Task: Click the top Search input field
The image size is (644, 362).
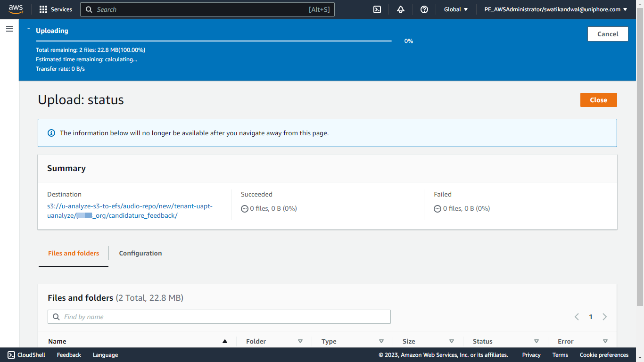Action: 207,9
